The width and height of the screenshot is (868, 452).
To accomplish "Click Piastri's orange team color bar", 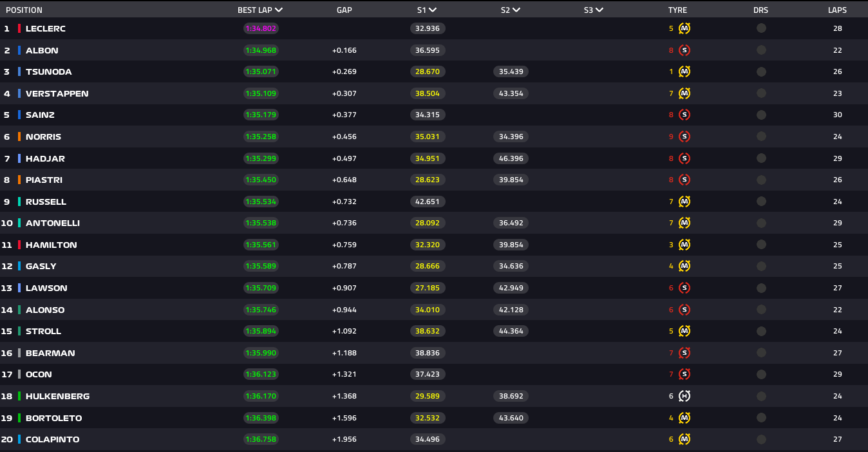I will [19, 180].
